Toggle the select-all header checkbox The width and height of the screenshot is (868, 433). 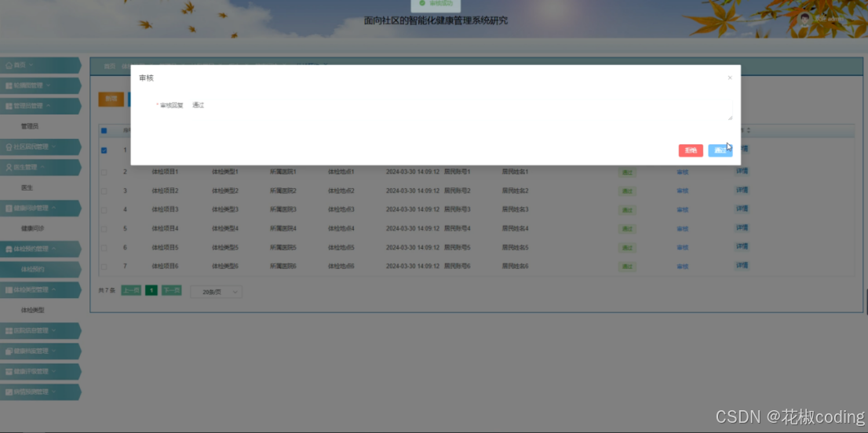click(104, 130)
